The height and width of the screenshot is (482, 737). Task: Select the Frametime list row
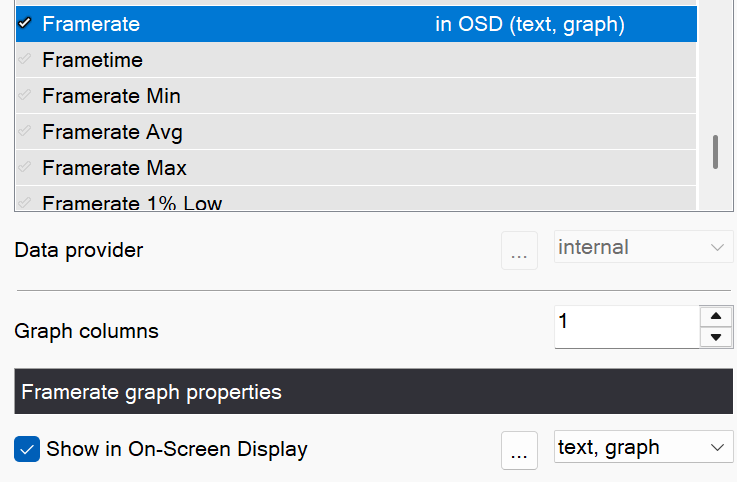[x=300, y=60]
